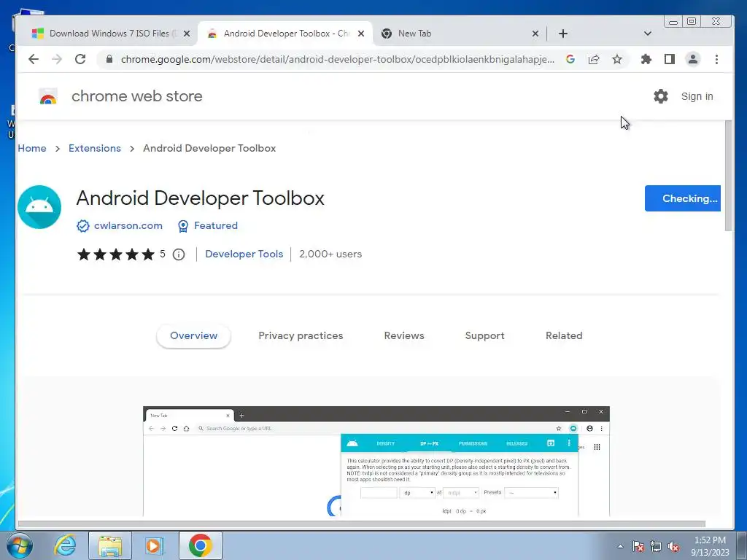Show hidden system tray icons

pos(620,546)
